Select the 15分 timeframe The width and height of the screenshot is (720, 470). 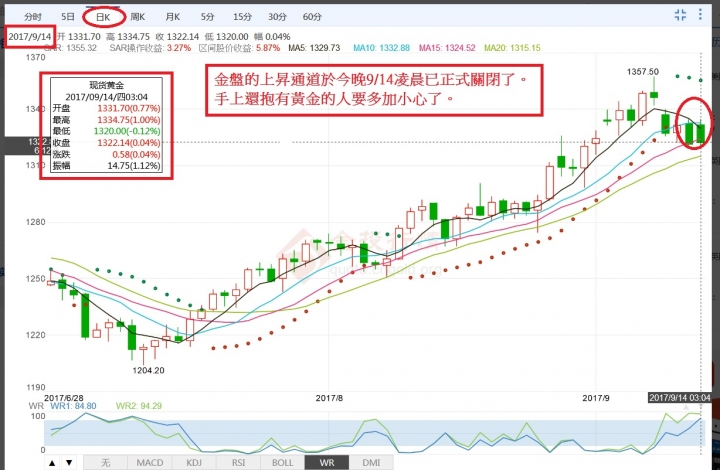pyautogui.click(x=242, y=17)
